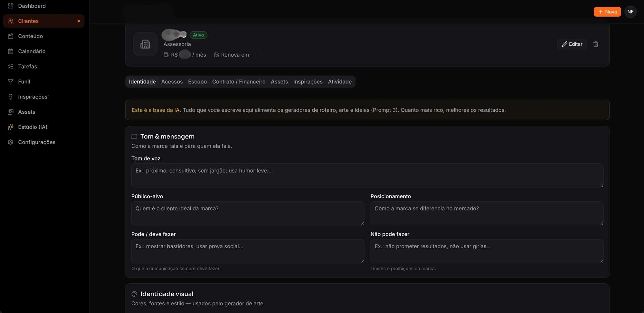Open the Inspirações tab
Viewport: 644px width, 313px height.
tap(308, 81)
